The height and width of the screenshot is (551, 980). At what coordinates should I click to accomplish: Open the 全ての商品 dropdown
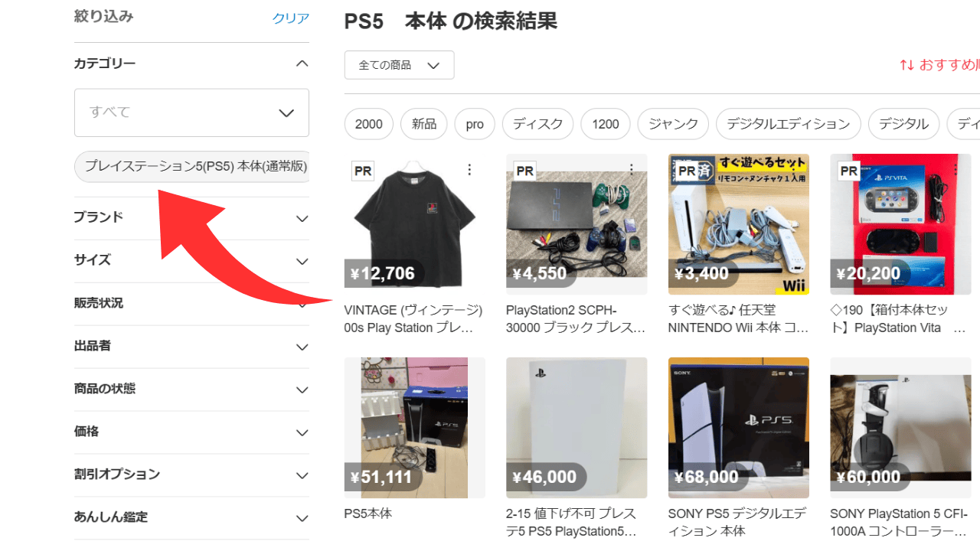(x=399, y=65)
